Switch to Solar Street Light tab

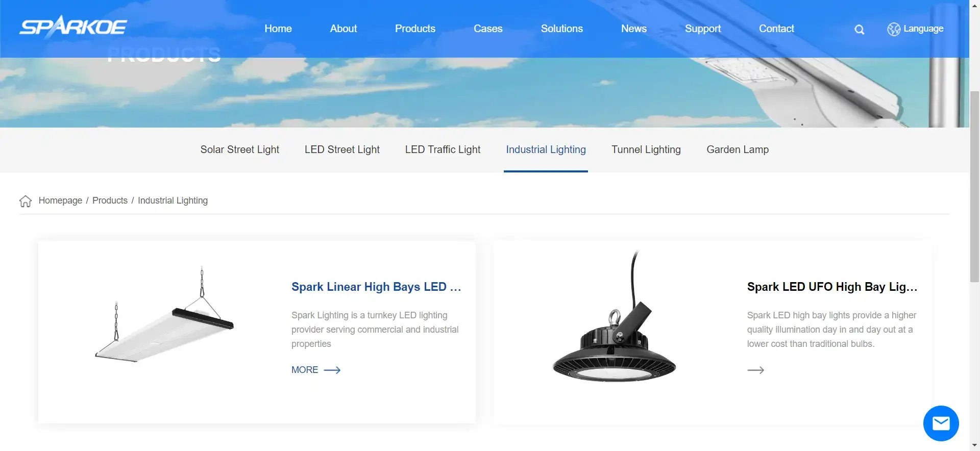pos(240,149)
